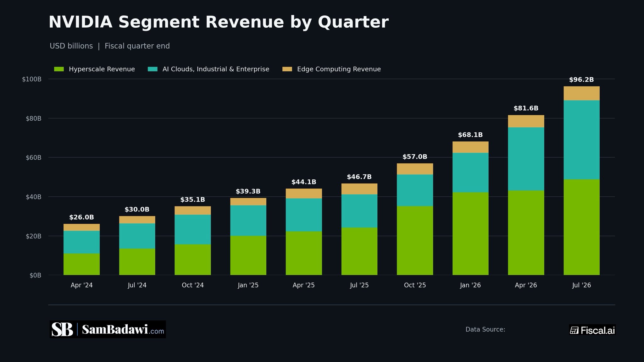The image size is (644, 362).
Task: Click the $30.0B total label
Action: (137, 210)
